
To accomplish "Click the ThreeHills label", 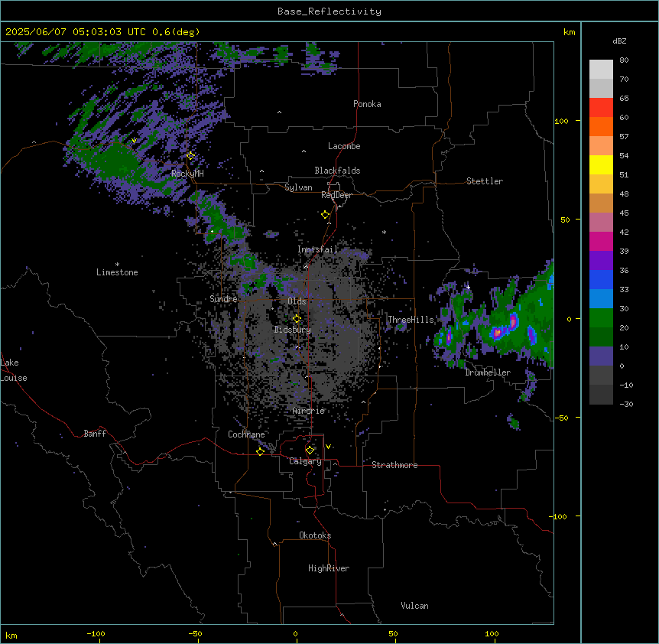I will coord(411,320).
